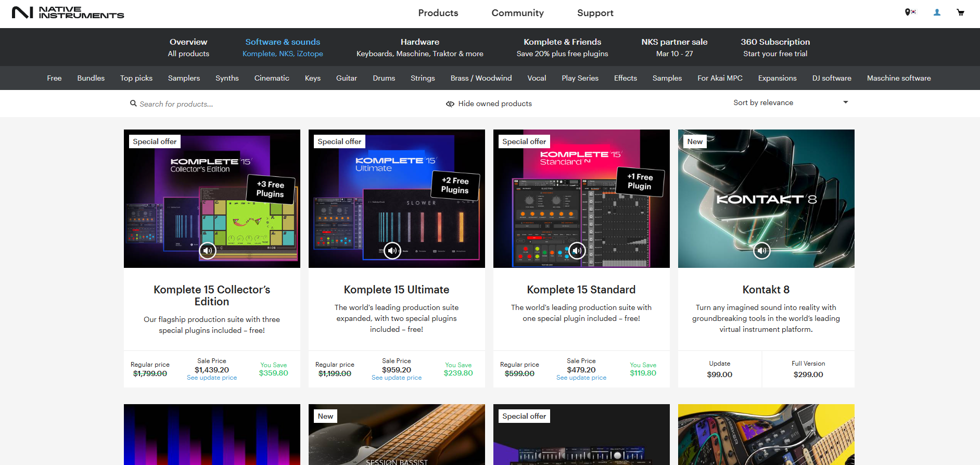Select the Overview All products tab
The height and width of the screenshot is (465, 980).
(188, 47)
